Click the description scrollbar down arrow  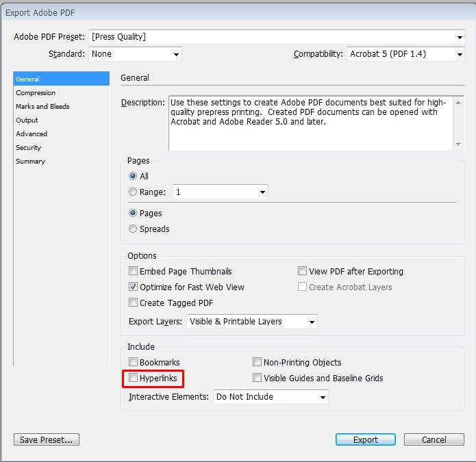pos(458,144)
